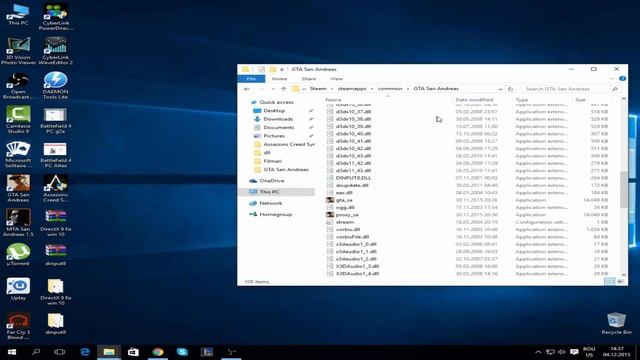Select the CyberLink WaveEditor 2 desktop icon
This screenshot has width=640, height=360.
tap(56, 51)
